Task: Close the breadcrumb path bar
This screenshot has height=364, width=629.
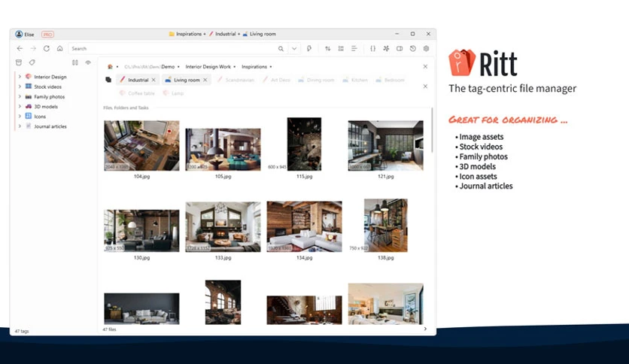Action: (x=425, y=66)
